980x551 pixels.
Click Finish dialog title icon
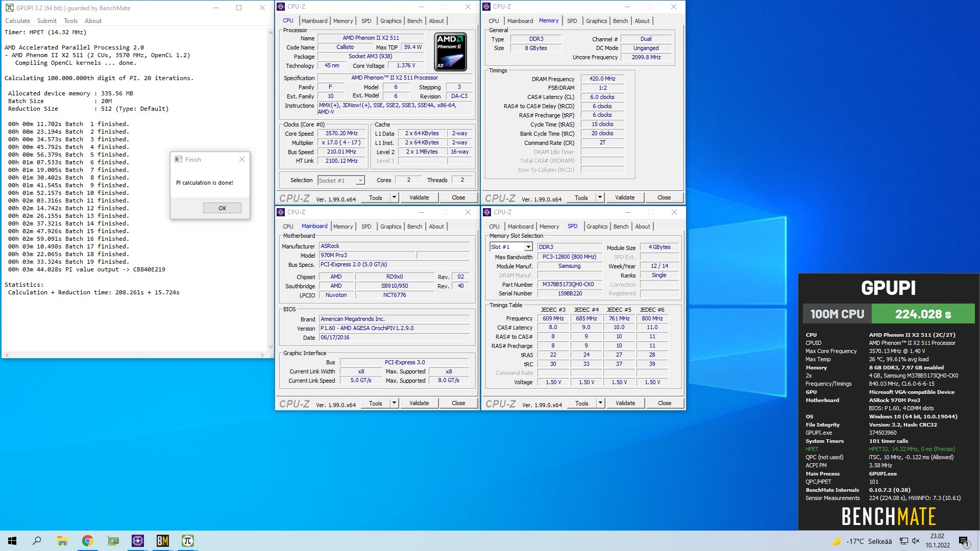[x=178, y=159]
